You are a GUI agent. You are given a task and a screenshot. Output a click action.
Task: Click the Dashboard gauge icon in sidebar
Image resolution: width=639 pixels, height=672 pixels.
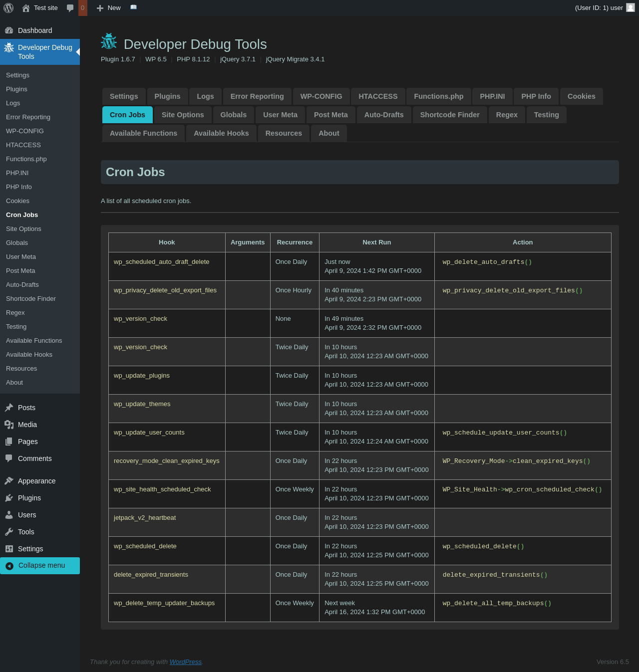point(9,30)
